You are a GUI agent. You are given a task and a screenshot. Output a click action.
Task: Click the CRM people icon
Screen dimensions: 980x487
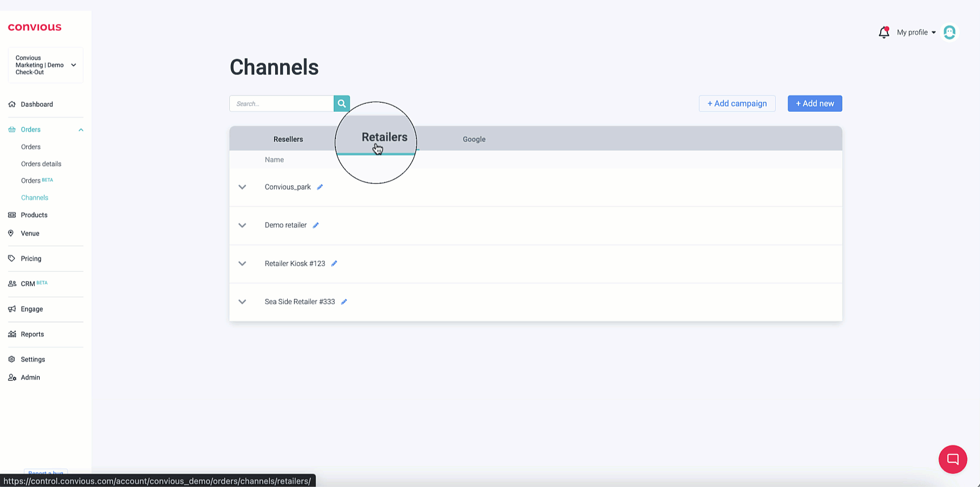pyautogui.click(x=12, y=284)
